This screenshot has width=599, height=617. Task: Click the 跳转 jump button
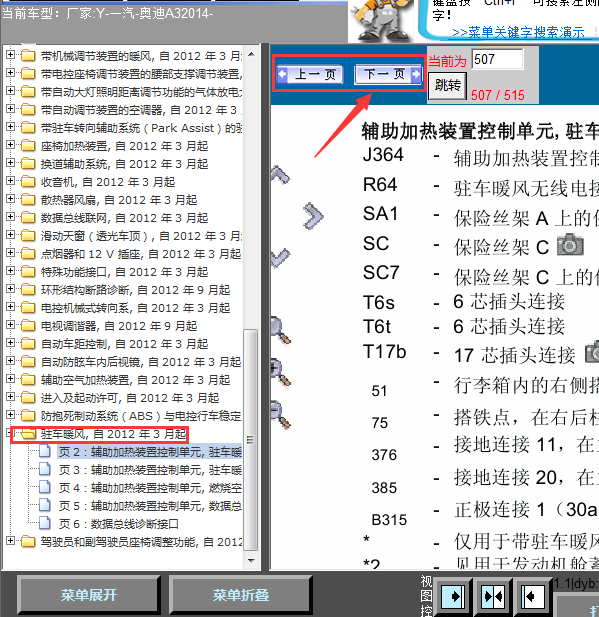click(447, 85)
